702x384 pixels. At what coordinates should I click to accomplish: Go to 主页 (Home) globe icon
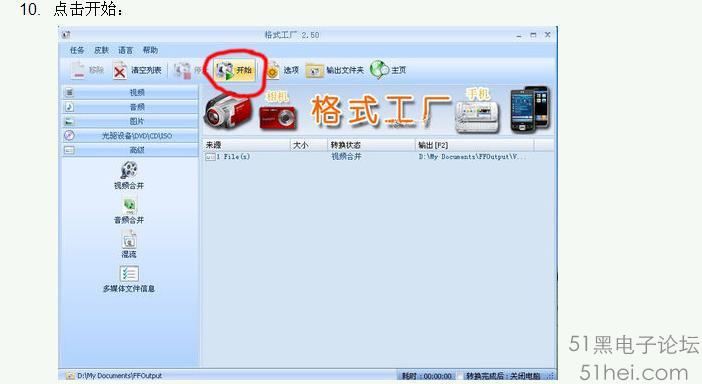379,70
